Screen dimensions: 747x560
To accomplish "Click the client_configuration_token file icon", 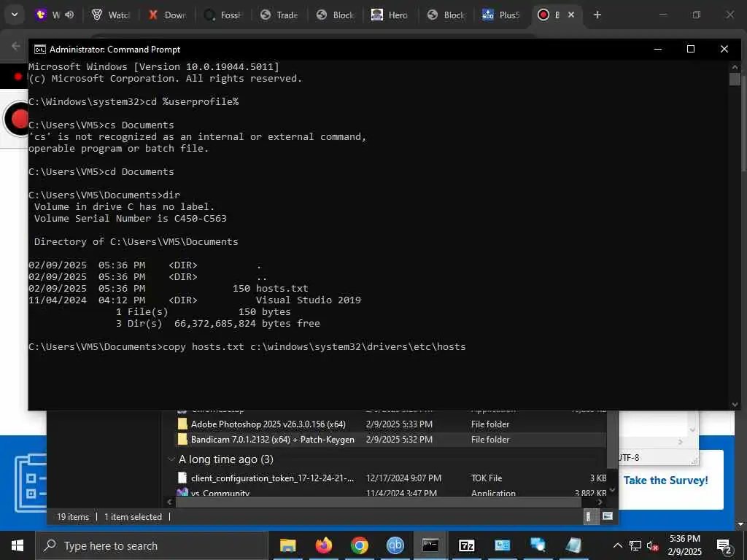I will (182, 478).
